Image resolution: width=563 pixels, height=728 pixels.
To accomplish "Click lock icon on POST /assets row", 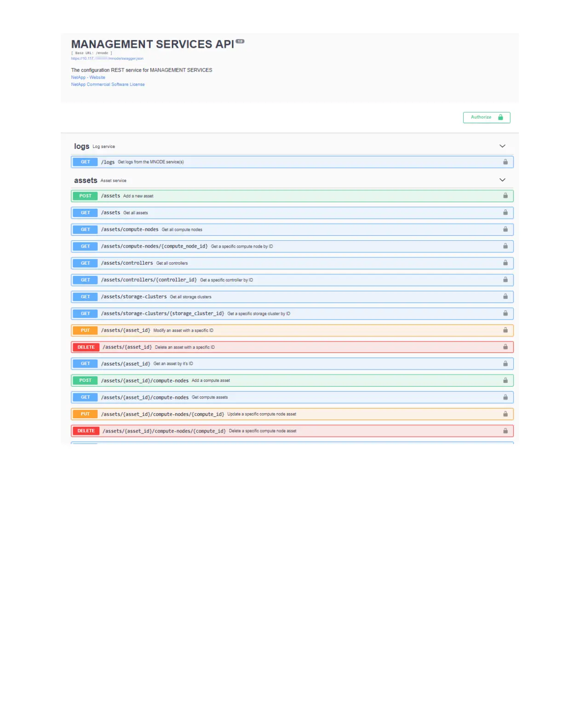I will coord(505,196).
